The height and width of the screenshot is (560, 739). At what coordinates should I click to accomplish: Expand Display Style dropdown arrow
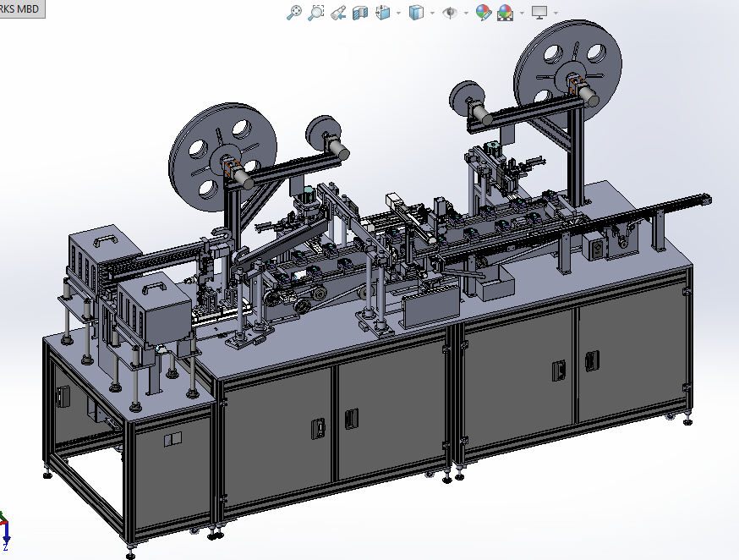tap(432, 14)
